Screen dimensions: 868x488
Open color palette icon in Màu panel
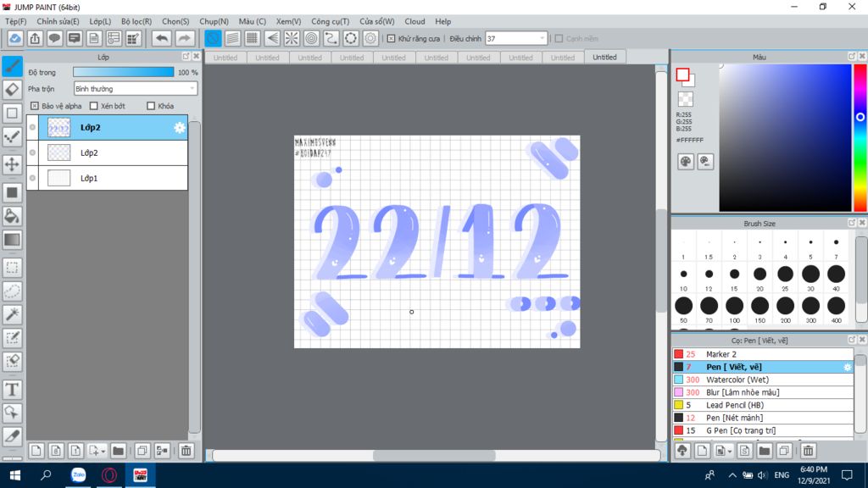685,162
